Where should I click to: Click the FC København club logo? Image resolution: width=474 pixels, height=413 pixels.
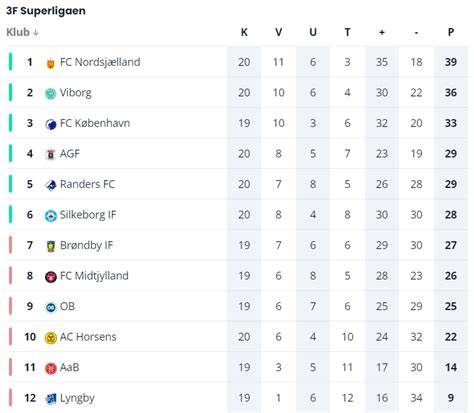click(50, 124)
